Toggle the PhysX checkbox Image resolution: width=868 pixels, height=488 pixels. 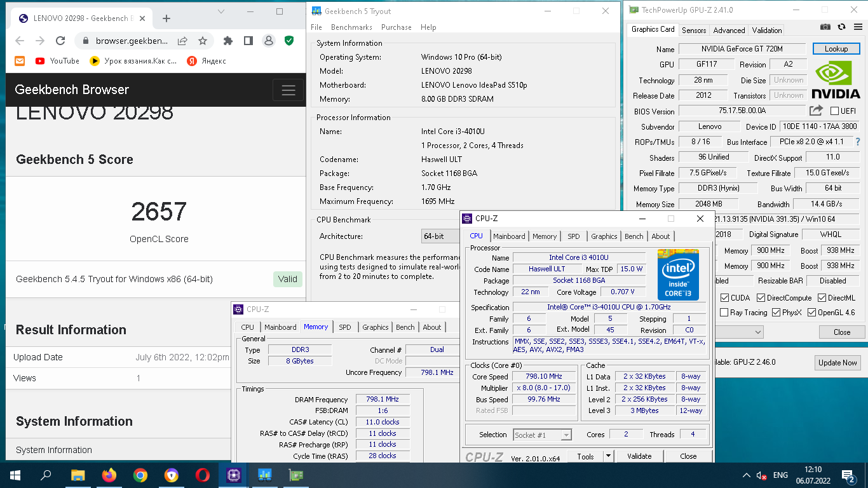776,312
